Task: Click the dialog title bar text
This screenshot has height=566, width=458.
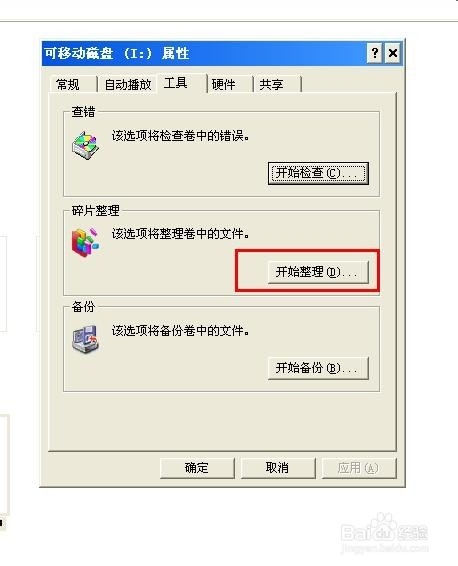Action: coord(117,53)
